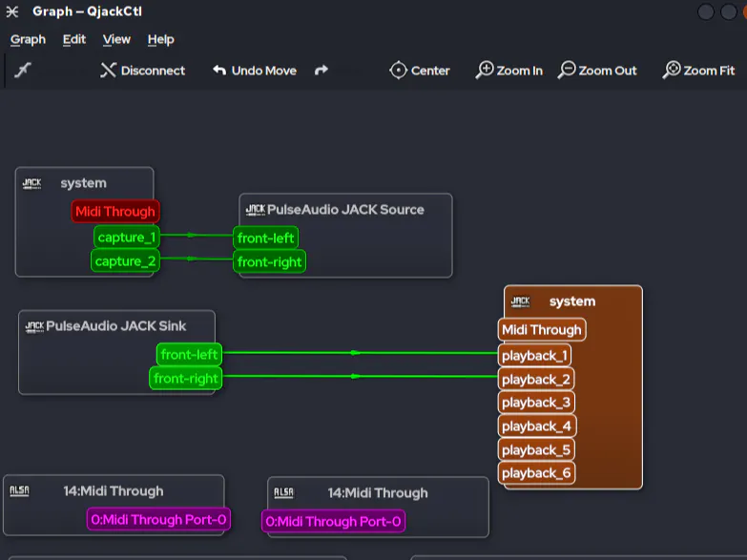Select the right node's 0:Midi Through Port-0
Viewport: 747px width, 560px height.
click(x=334, y=522)
